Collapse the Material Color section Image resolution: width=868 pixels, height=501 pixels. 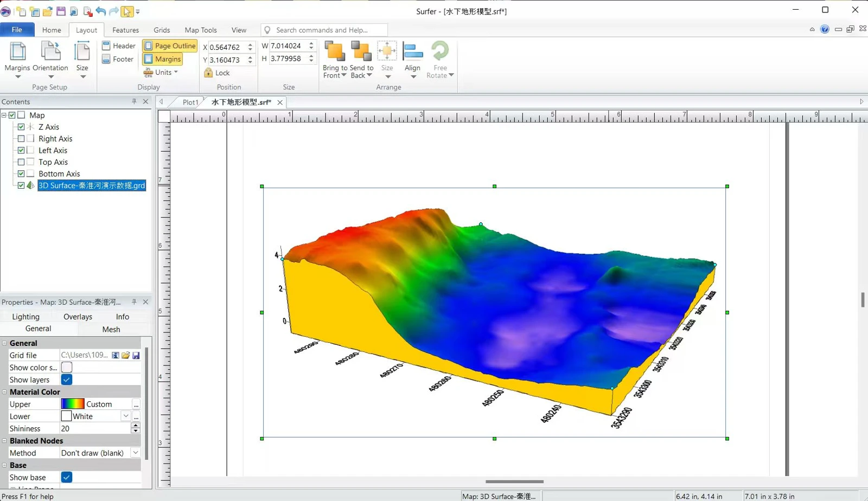(x=4, y=392)
